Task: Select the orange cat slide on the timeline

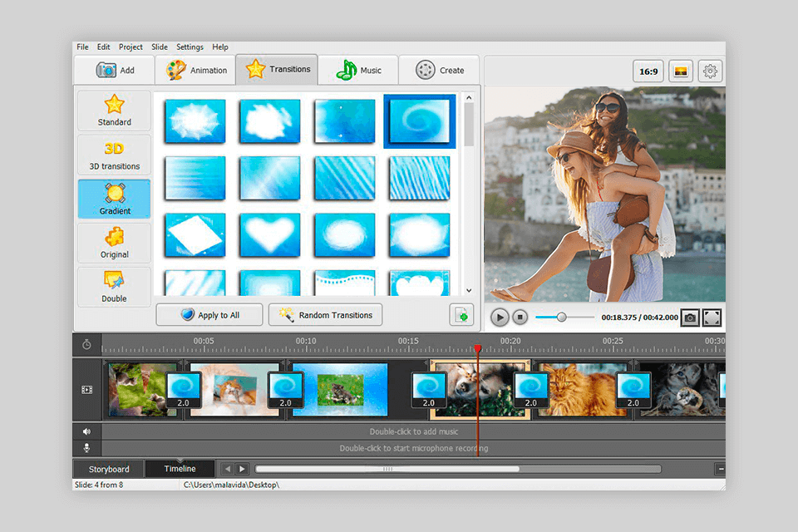Action: tap(583, 390)
